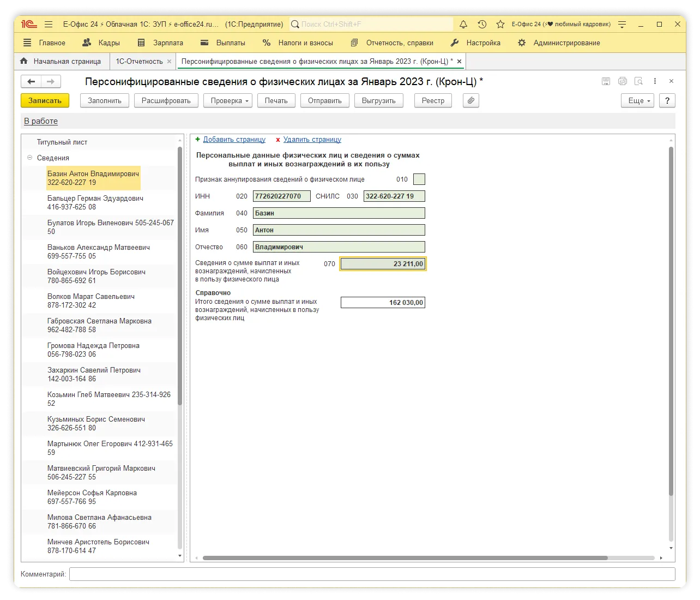Click into the Комментарий input field

click(x=372, y=574)
